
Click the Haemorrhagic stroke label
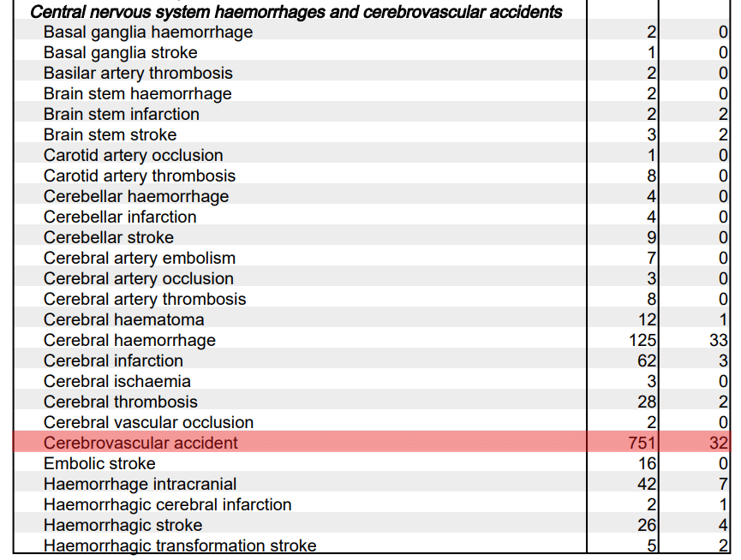[x=123, y=525]
